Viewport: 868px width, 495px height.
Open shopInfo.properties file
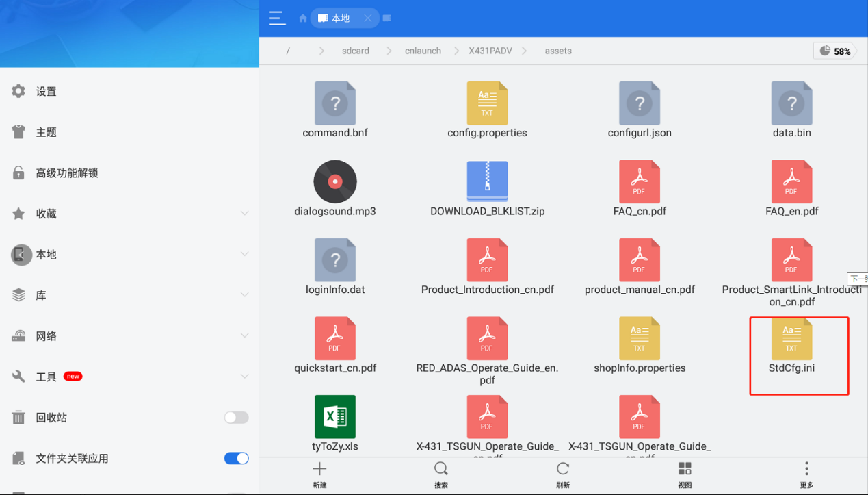[640, 345]
